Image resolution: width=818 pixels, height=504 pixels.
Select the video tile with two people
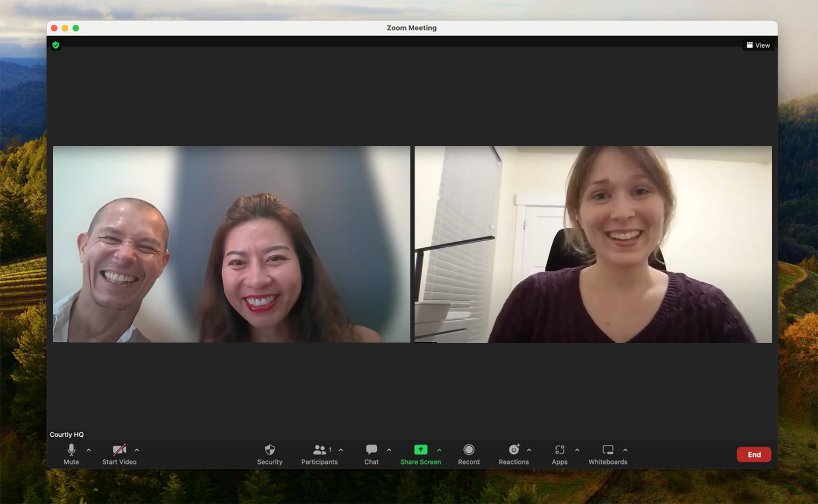tap(232, 244)
